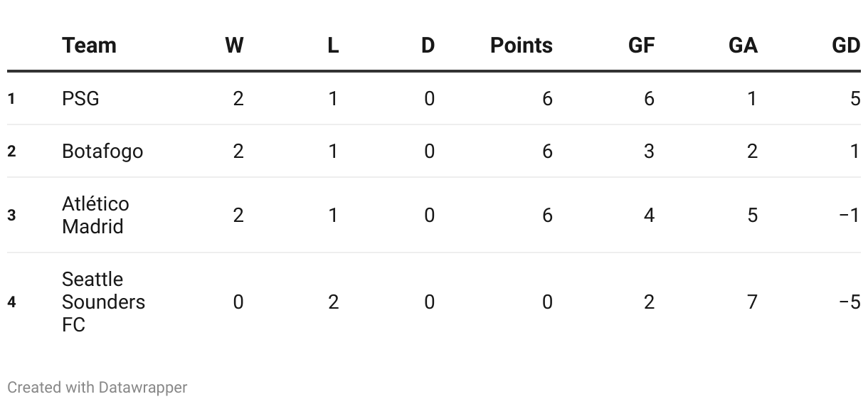868x404 pixels.
Task: Select the Seattle Sounders FC team name
Action: coord(103,302)
